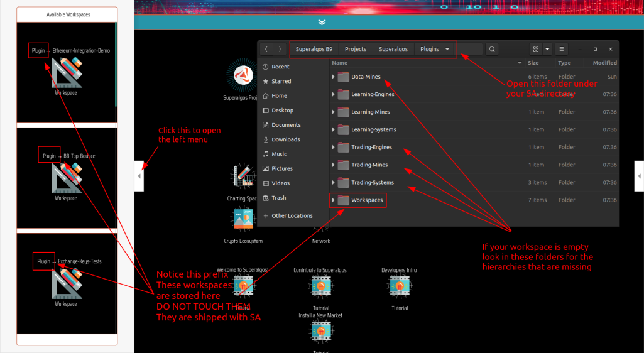This screenshot has height=353, width=644.
Task: Expand the Data-Mines folder tree arrow
Action: pos(333,77)
